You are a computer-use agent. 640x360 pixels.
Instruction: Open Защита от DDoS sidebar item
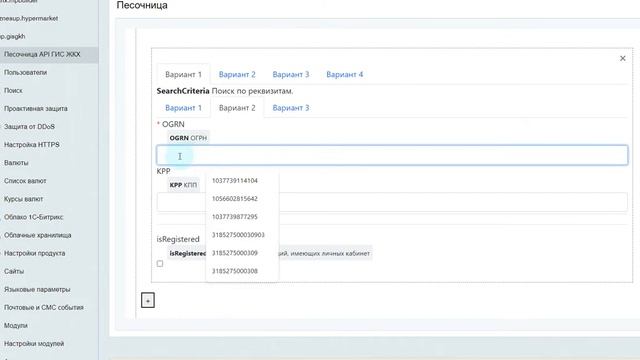pos(29,127)
